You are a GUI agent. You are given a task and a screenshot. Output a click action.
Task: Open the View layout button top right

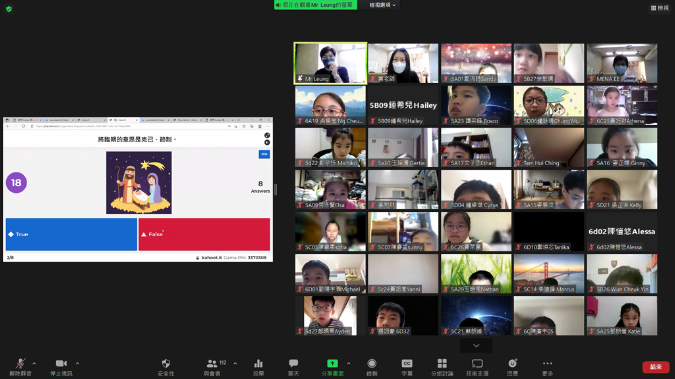click(x=660, y=8)
